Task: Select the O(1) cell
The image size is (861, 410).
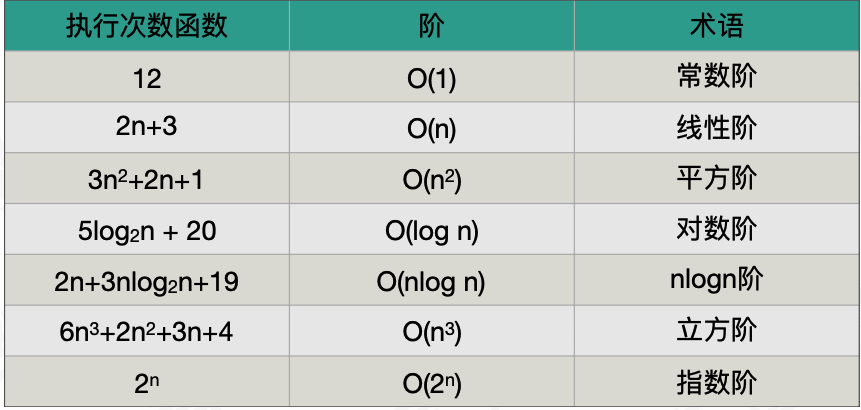Action: click(432, 76)
